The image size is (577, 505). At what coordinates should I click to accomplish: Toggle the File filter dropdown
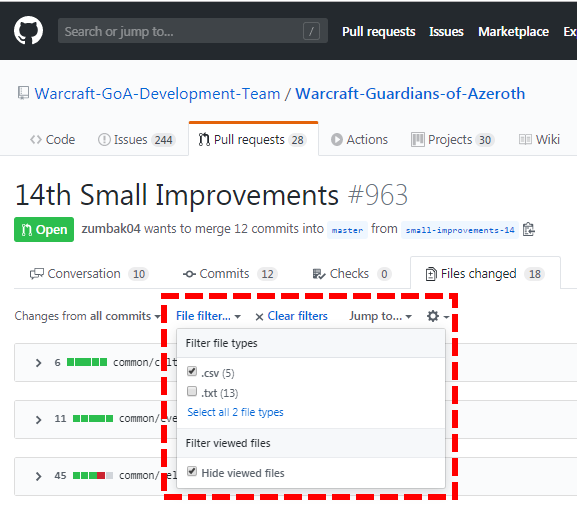coord(208,316)
